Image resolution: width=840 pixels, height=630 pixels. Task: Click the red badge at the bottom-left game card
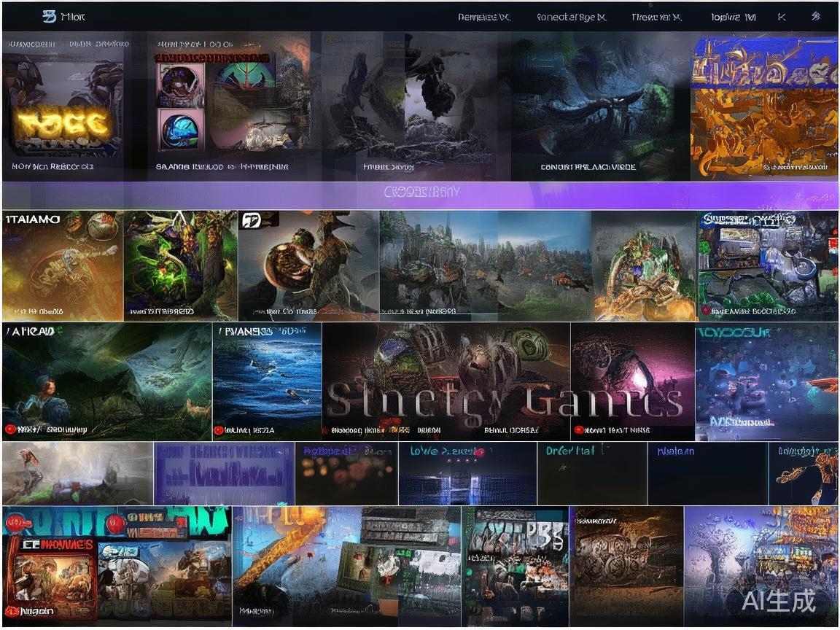(12, 611)
